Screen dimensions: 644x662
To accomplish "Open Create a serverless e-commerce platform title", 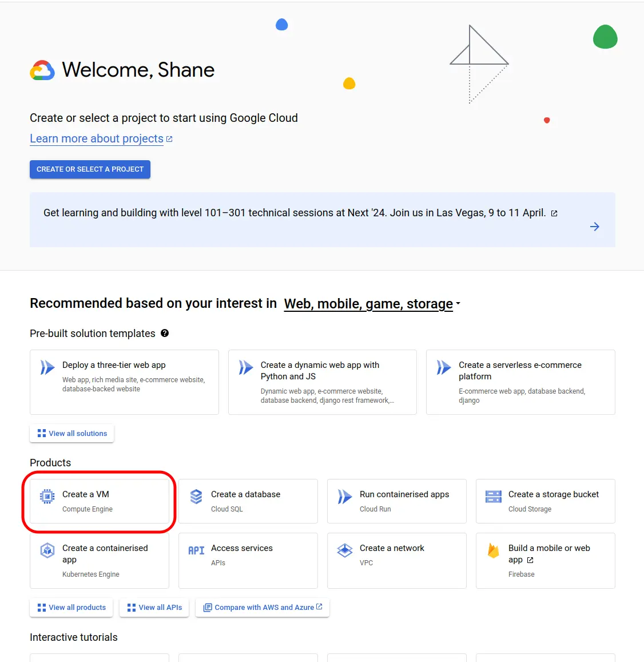I will pyautogui.click(x=520, y=371).
